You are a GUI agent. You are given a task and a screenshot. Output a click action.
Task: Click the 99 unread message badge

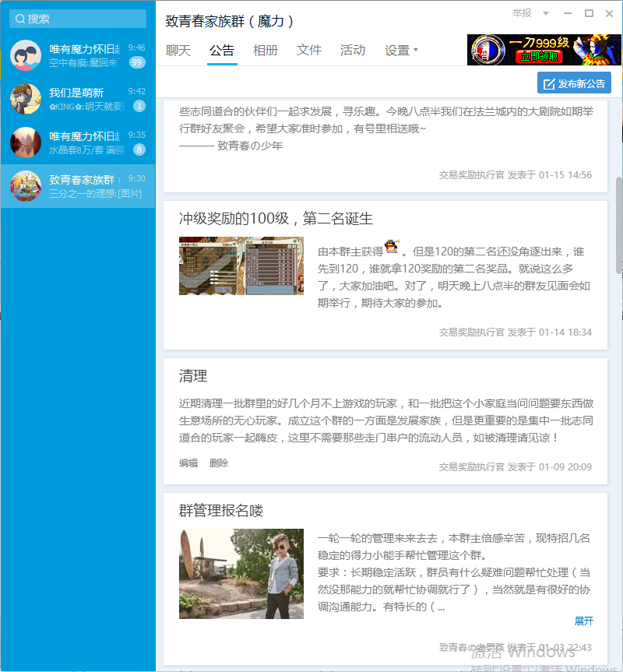[x=138, y=62]
